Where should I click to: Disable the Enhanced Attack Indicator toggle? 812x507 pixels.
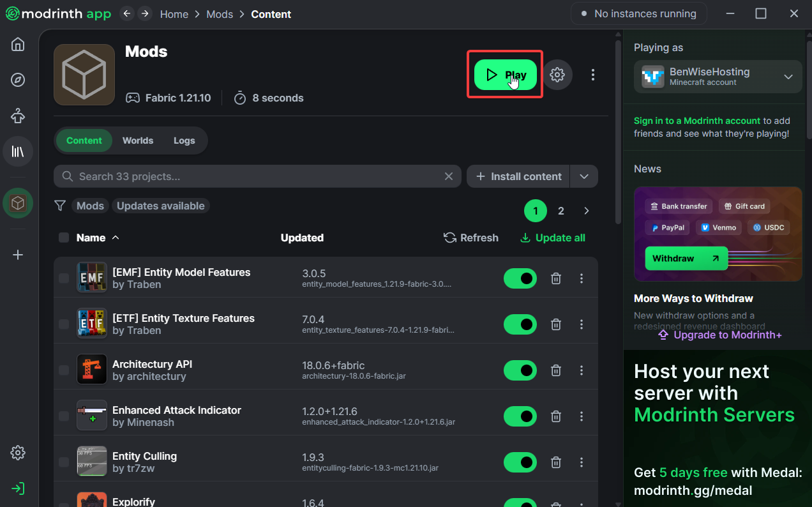coord(520,416)
